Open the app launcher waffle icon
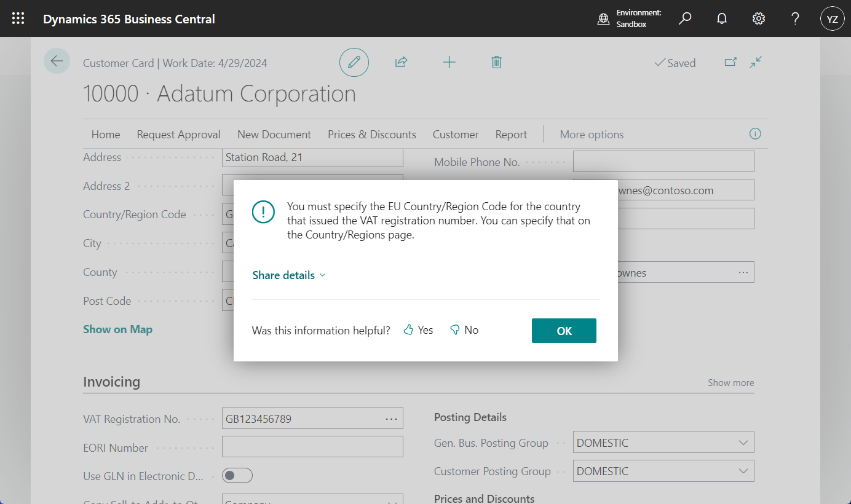Screen dimensions: 851x504 tap(18, 18)
